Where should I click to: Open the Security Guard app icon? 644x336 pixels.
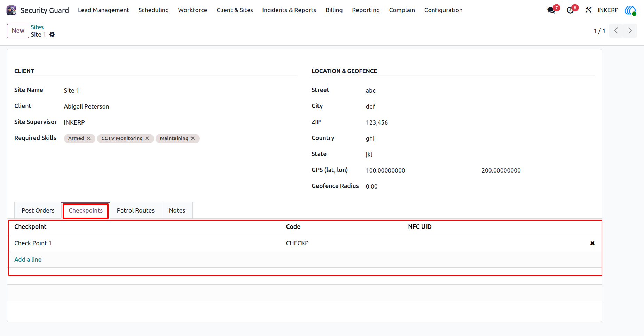pos(11,10)
